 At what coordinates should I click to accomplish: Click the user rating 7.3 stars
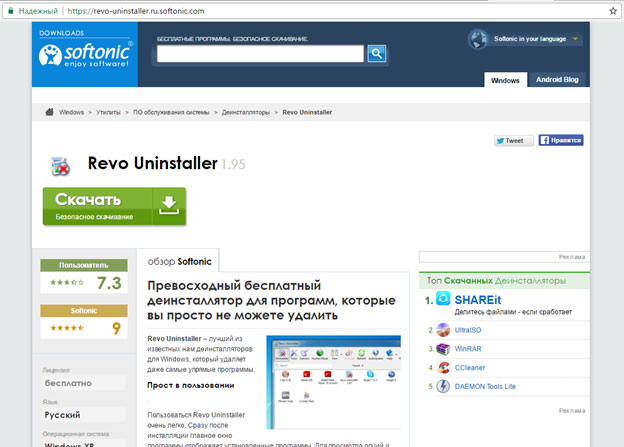[x=67, y=283]
